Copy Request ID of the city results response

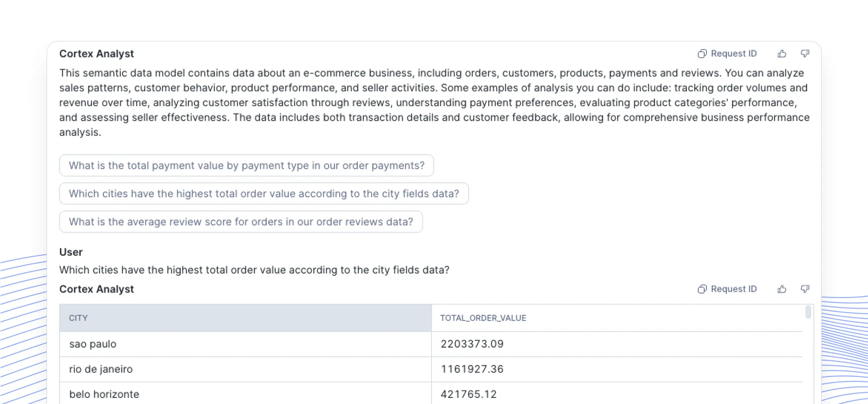coord(727,289)
